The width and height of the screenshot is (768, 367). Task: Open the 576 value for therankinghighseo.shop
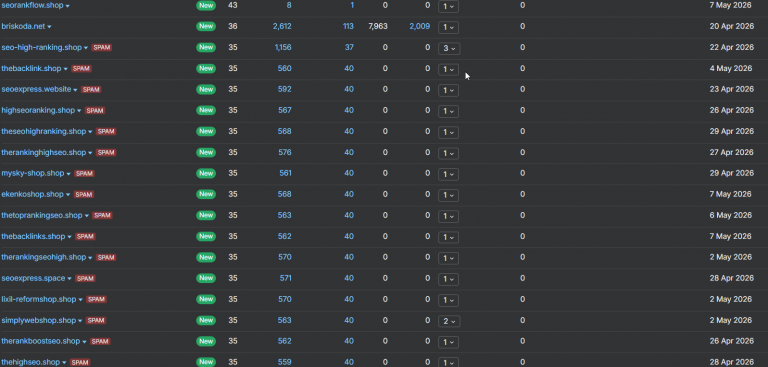coord(285,152)
